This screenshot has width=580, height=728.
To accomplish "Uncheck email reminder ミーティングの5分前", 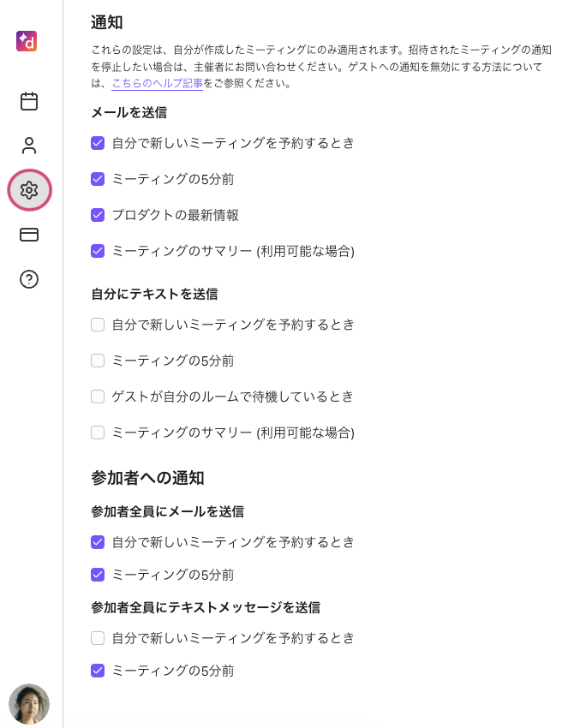I will click(98, 179).
